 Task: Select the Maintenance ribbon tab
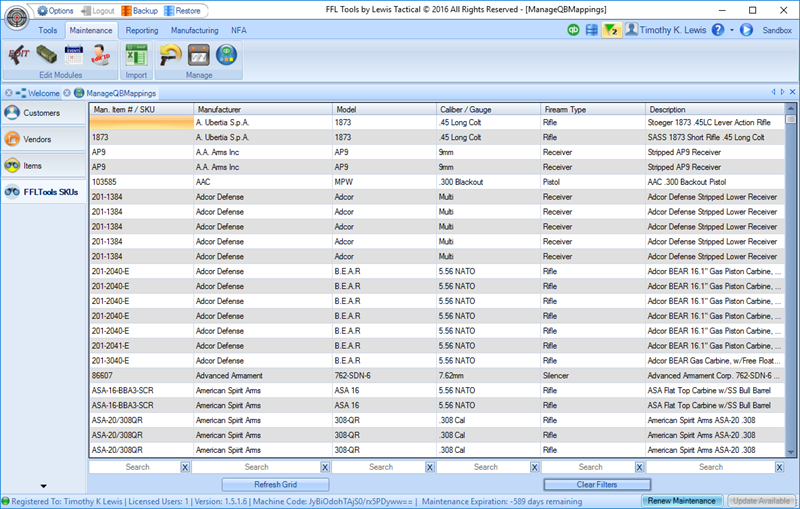coord(91,31)
